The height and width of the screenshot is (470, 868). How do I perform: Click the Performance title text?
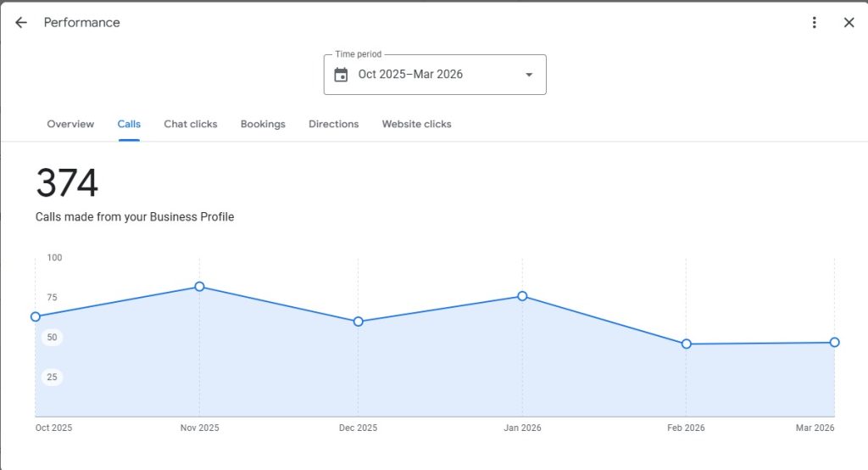(x=82, y=23)
